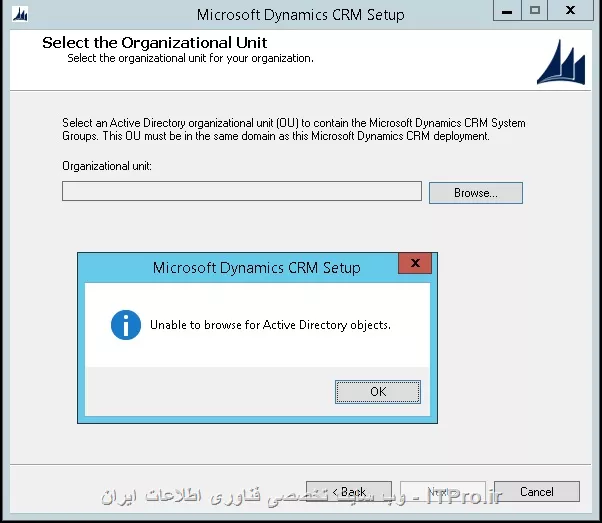Click the 'Unable to browse for Active Directory objects.' message

tap(270, 325)
